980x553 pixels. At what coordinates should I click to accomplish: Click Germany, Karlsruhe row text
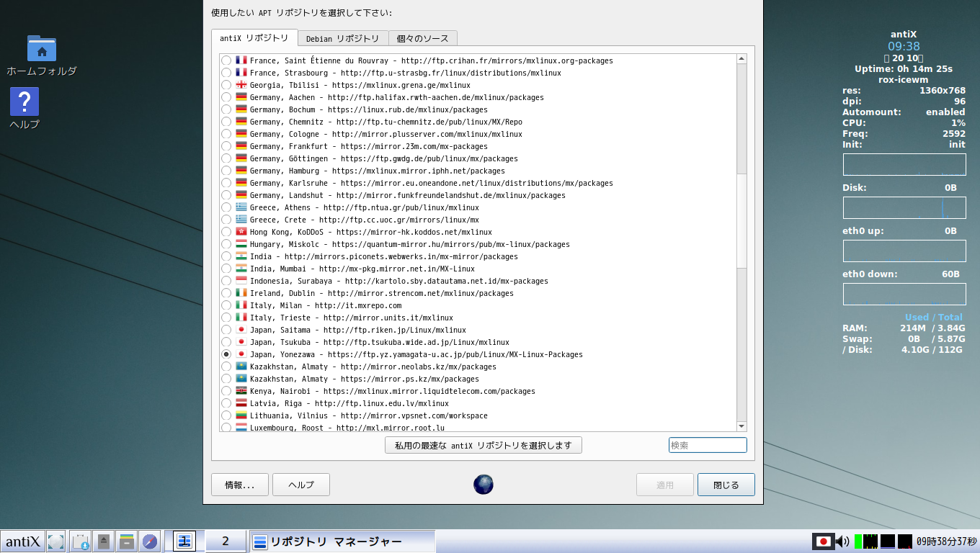tap(432, 183)
